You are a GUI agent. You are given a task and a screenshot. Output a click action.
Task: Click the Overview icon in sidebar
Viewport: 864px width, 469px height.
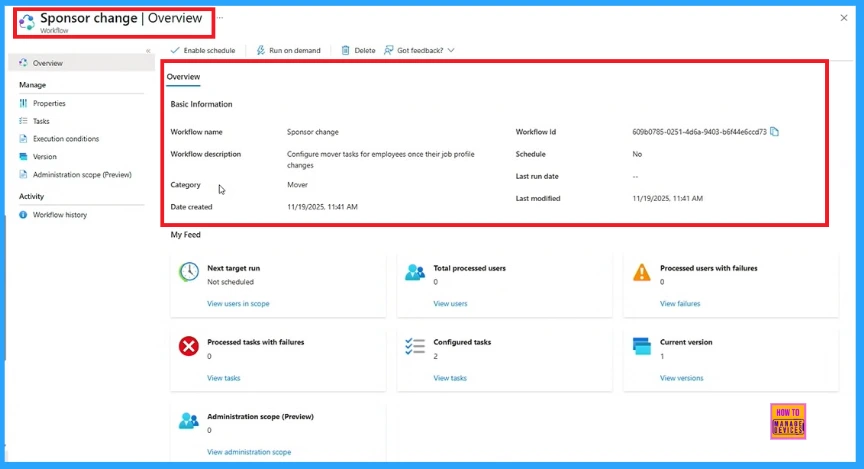23,63
